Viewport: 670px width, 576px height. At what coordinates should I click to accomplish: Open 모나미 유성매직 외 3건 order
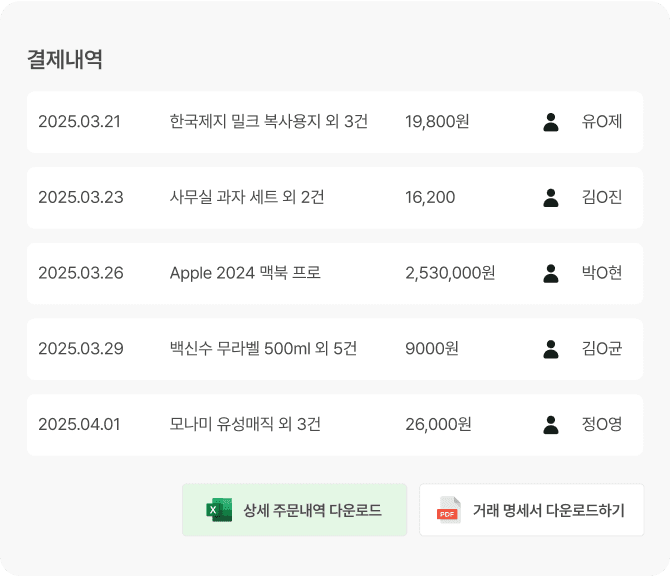tap(245, 424)
